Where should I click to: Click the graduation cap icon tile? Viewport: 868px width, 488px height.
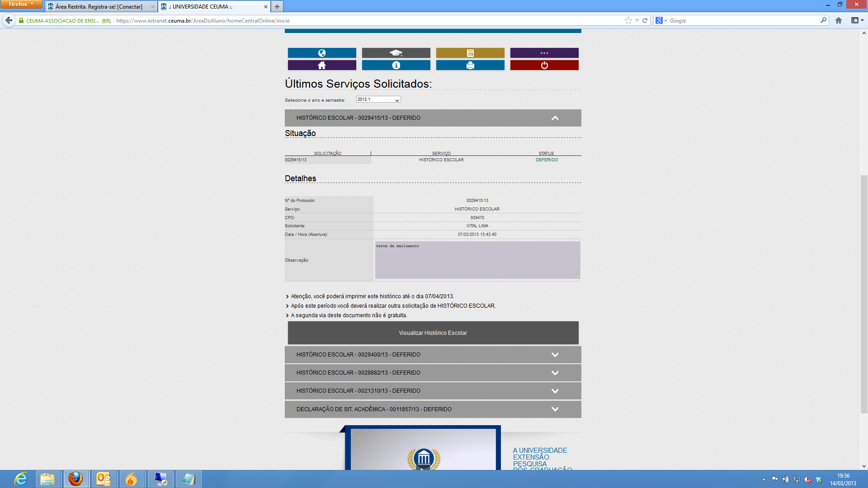396,53
